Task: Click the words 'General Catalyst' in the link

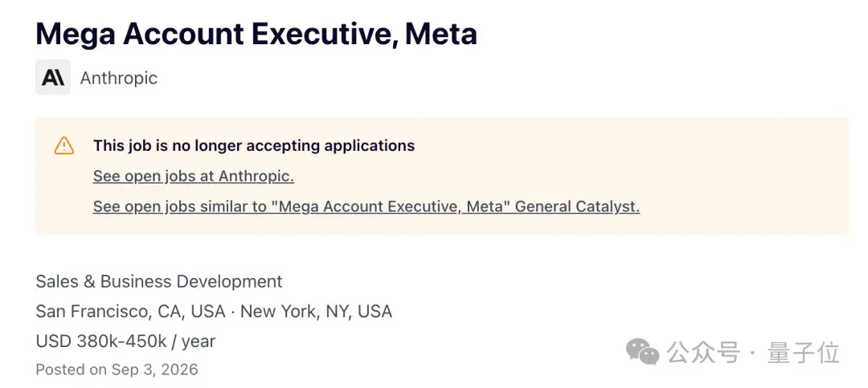Action: [x=577, y=206]
